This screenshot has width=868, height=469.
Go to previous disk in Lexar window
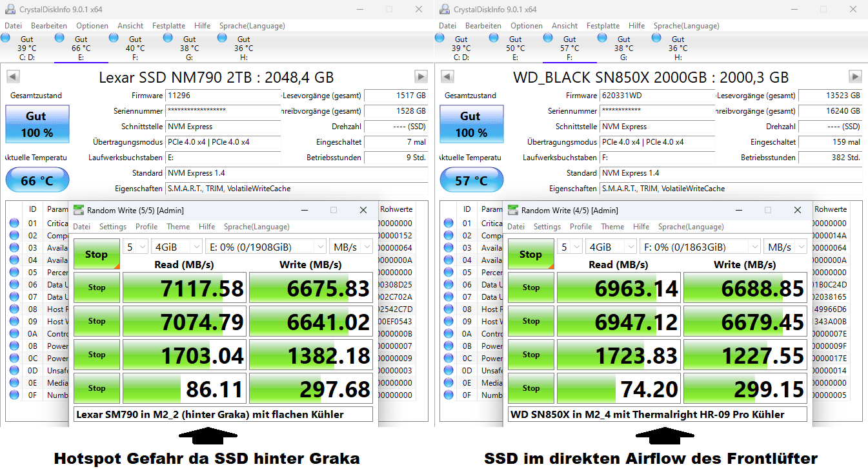tap(12, 77)
